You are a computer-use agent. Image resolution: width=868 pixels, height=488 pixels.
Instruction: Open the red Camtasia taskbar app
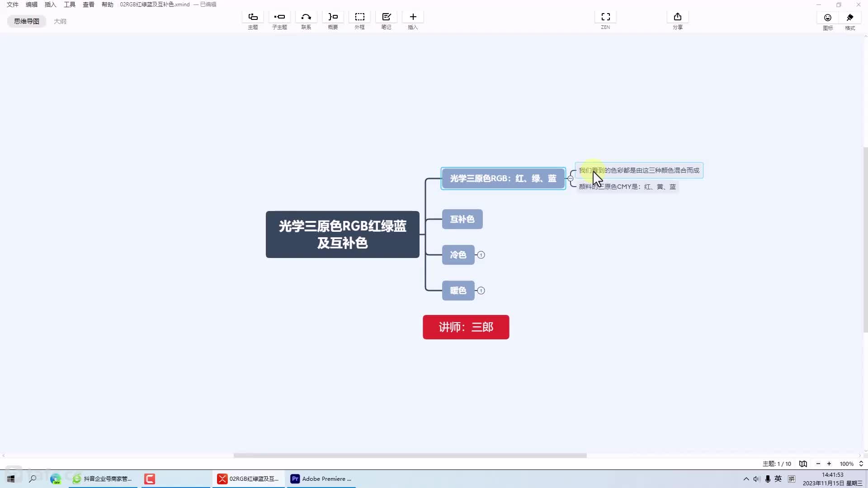point(150,479)
